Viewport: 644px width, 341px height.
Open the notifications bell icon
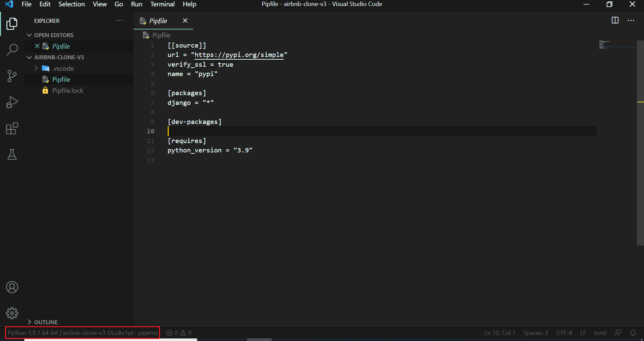[x=633, y=333]
